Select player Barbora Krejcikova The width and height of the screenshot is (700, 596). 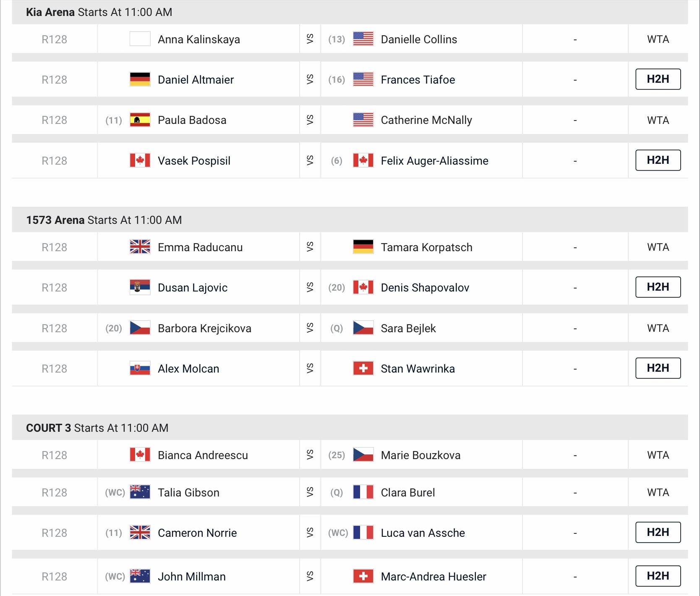pos(204,328)
